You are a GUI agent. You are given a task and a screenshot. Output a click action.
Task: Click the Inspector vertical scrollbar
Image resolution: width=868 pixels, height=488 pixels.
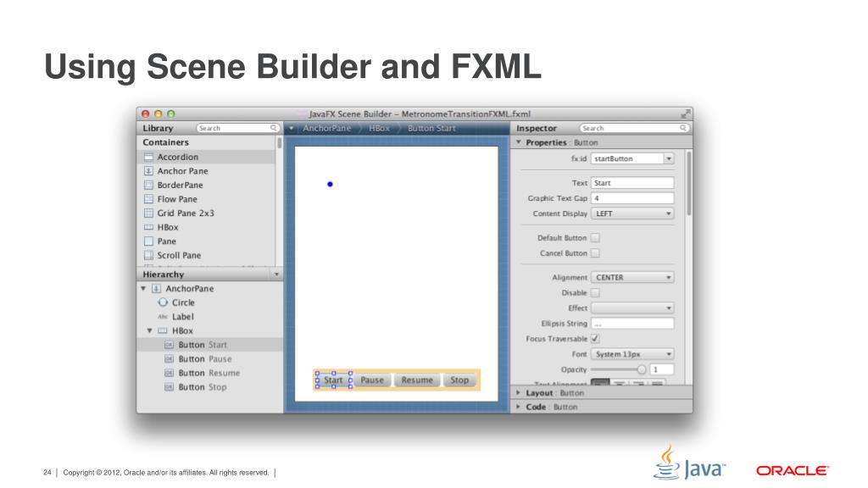(x=689, y=184)
